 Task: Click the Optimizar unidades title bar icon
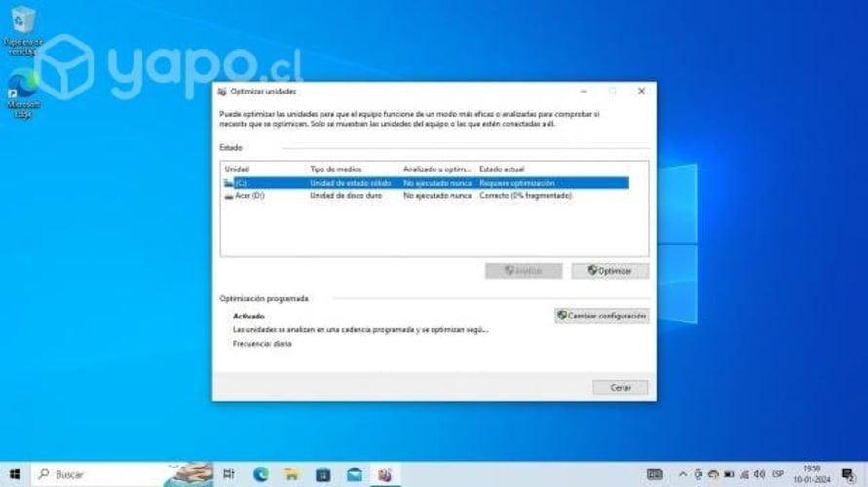[222, 92]
